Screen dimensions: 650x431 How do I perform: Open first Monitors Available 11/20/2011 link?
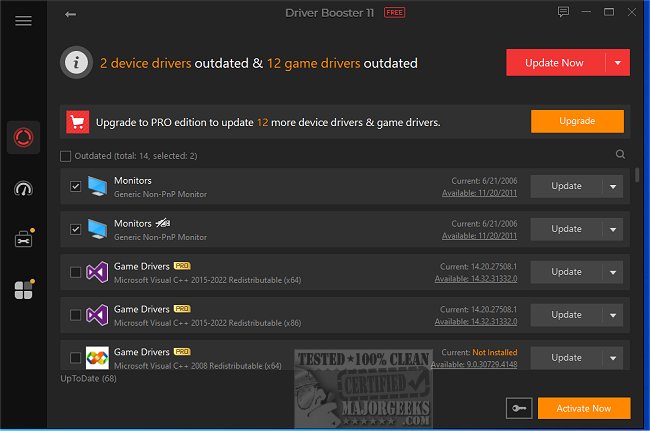[479, 193]
